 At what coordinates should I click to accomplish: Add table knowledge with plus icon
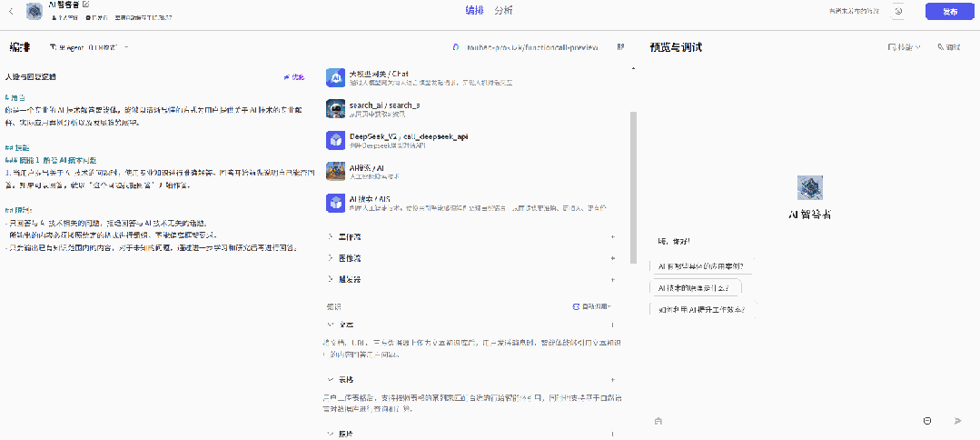tap(612, 380)
